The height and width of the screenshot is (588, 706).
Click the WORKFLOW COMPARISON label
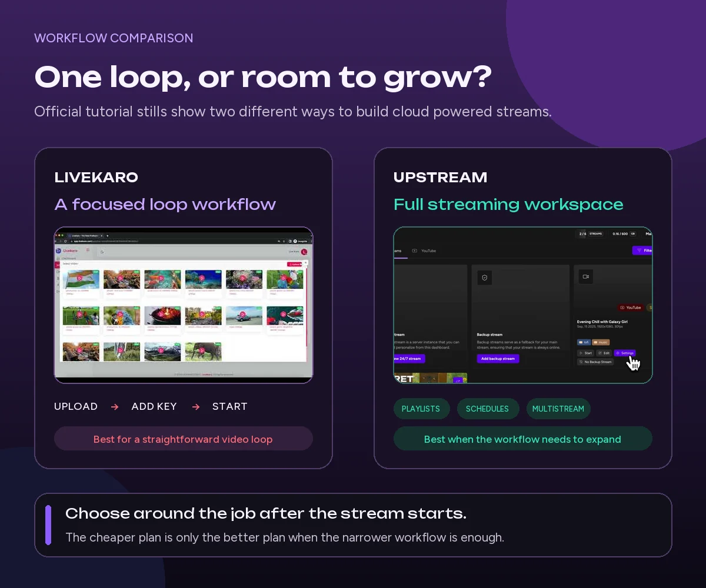tap(114, 38)
